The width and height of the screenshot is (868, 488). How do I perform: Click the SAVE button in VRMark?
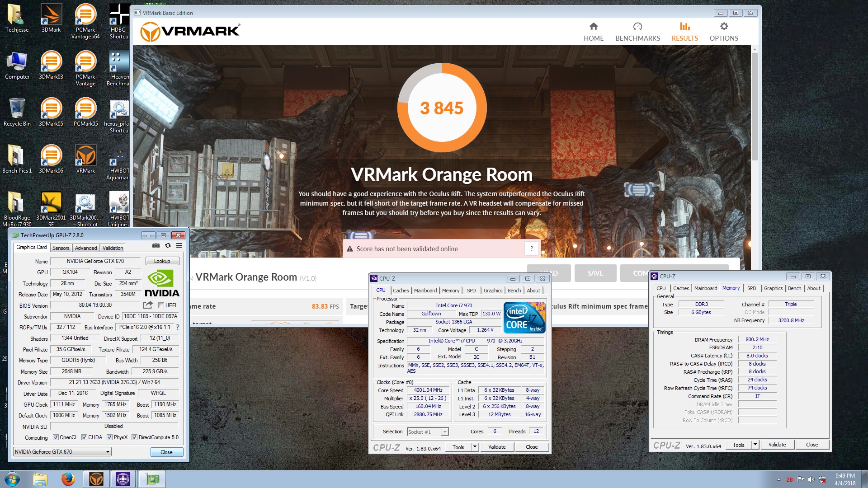595,273
